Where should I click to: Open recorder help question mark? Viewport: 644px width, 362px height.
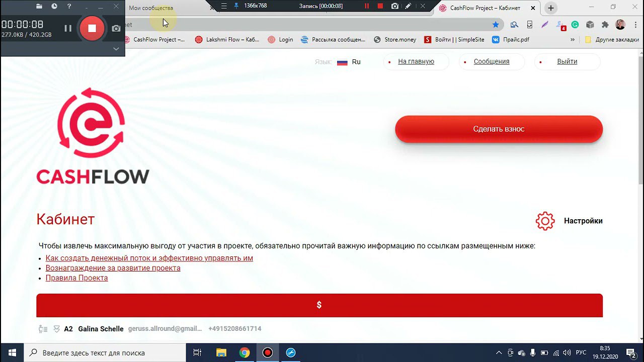point(69,7)
